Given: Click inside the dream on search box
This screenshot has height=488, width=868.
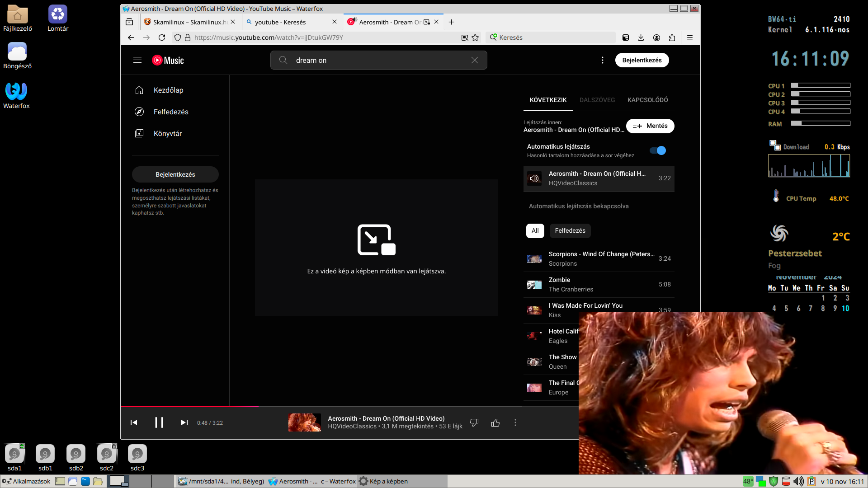Looking at the screenshot, I should [378, 60].
